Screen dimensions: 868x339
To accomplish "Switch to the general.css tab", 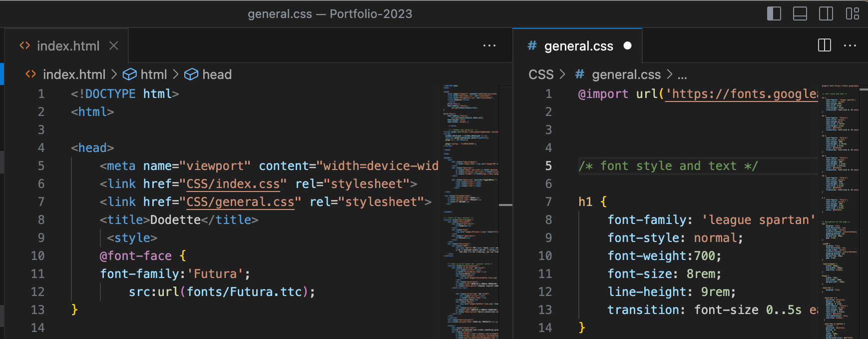I will tap(577, 46).
